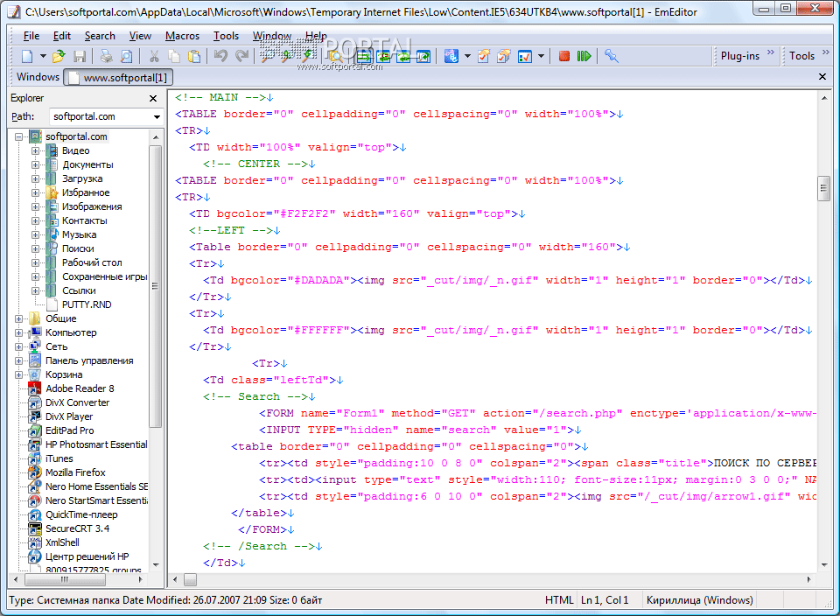Collapse the softportal.com tree node
The height and width of the screenshot is (616, 840).
[x=19, y=136]
